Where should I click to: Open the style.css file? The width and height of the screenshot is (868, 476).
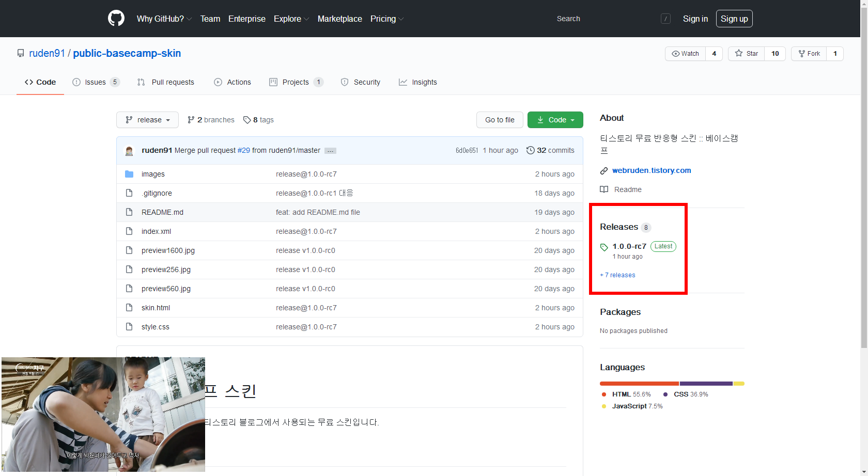pyautogui.click(x=155, y=327)
